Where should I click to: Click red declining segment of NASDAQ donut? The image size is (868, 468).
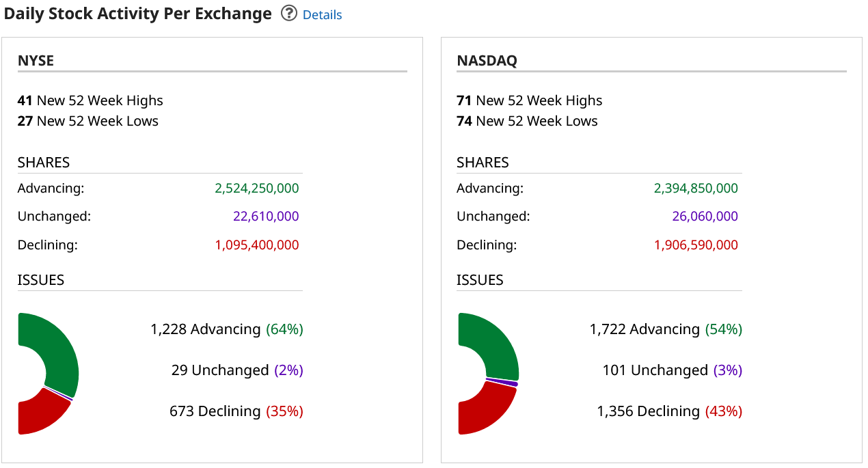click(x=482, y=410)
